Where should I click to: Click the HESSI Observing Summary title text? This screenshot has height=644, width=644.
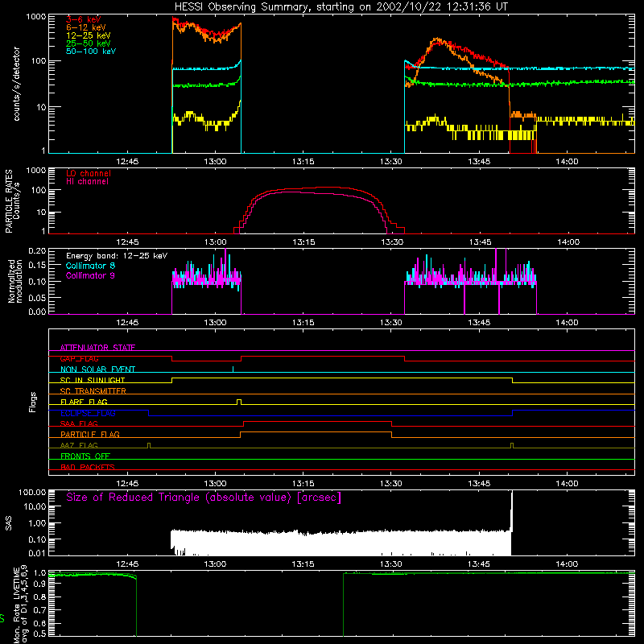[x=341, y=6]
